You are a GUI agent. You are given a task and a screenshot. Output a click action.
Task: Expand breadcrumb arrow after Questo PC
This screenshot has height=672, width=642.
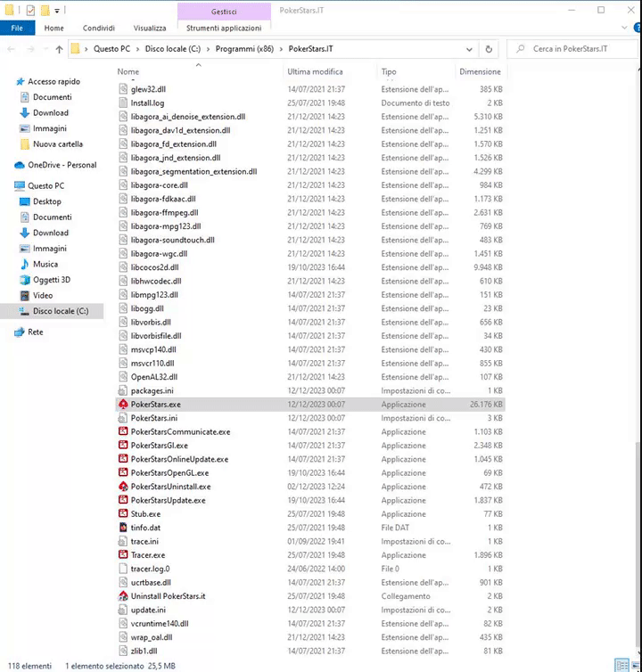(x=137, y=49)
